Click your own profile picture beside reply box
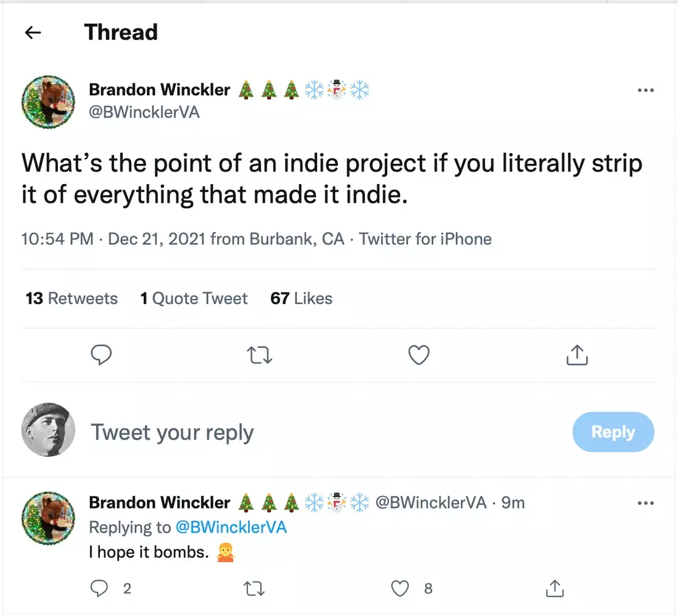Image resolution: width=678 pixels, height=616 pixels. tap(48, 430)
